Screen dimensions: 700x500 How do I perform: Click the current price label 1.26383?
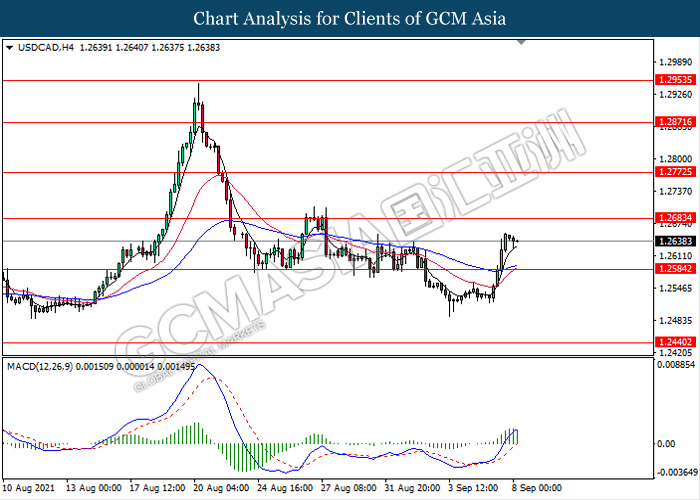click(675, 242)
